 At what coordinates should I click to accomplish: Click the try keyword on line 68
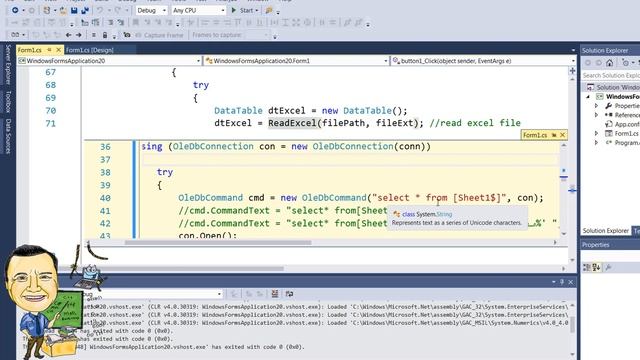pos(201,85)
